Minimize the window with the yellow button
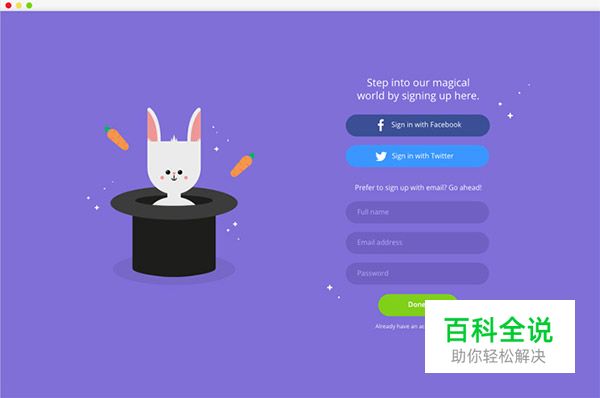The image size is (600, 398). 19,5
